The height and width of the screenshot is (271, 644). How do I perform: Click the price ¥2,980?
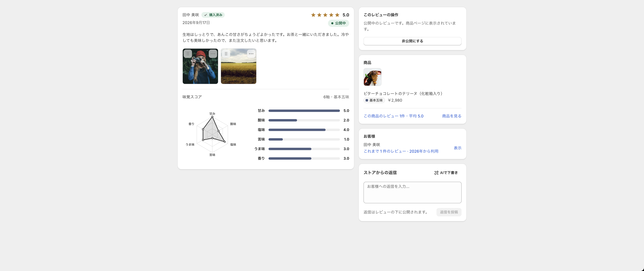click(395, 100)
